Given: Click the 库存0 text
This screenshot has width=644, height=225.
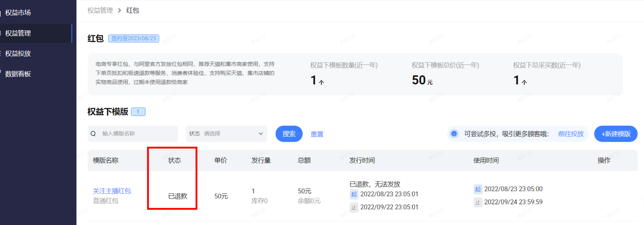Looking at the screenshot, I should [x=260, y=201].
